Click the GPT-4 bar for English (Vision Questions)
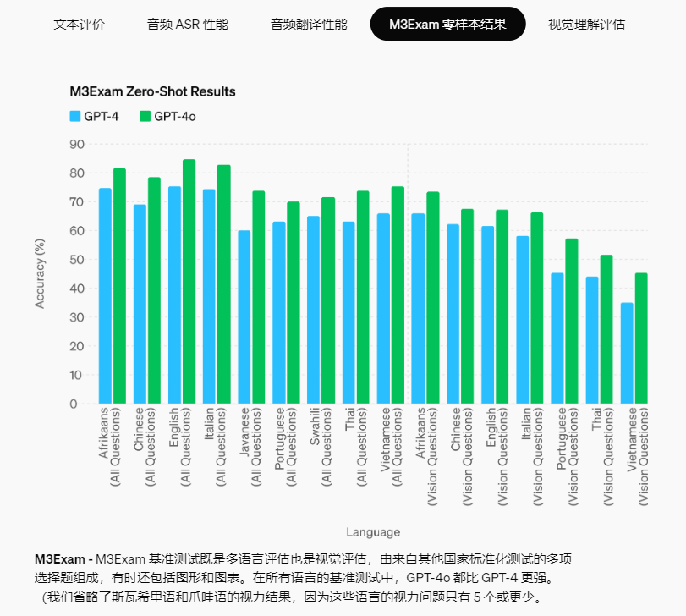This screenshot has width=686, height=616. pyautogui.click(x=488, y=315)
